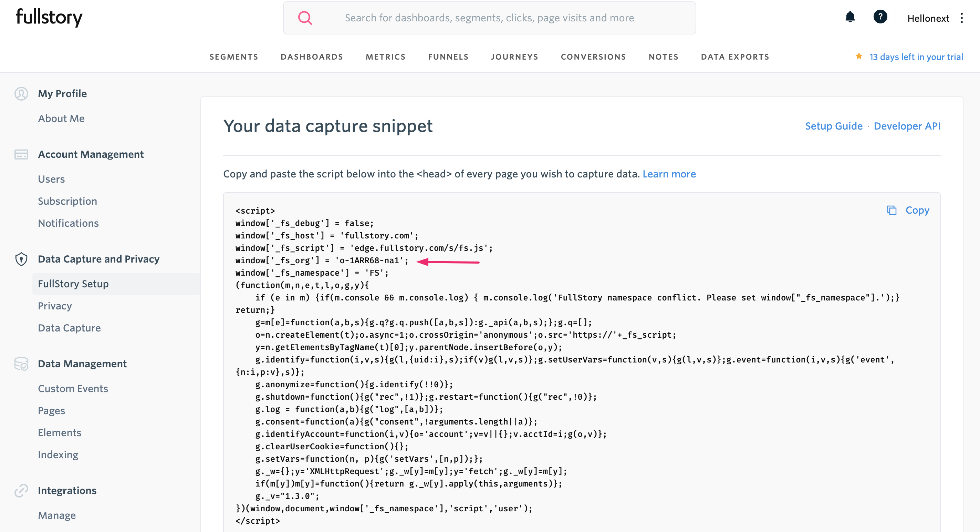Screen dimensions: 980x532
Task: Open Subscription in sidebar
Action: click(x=67, y=201)
